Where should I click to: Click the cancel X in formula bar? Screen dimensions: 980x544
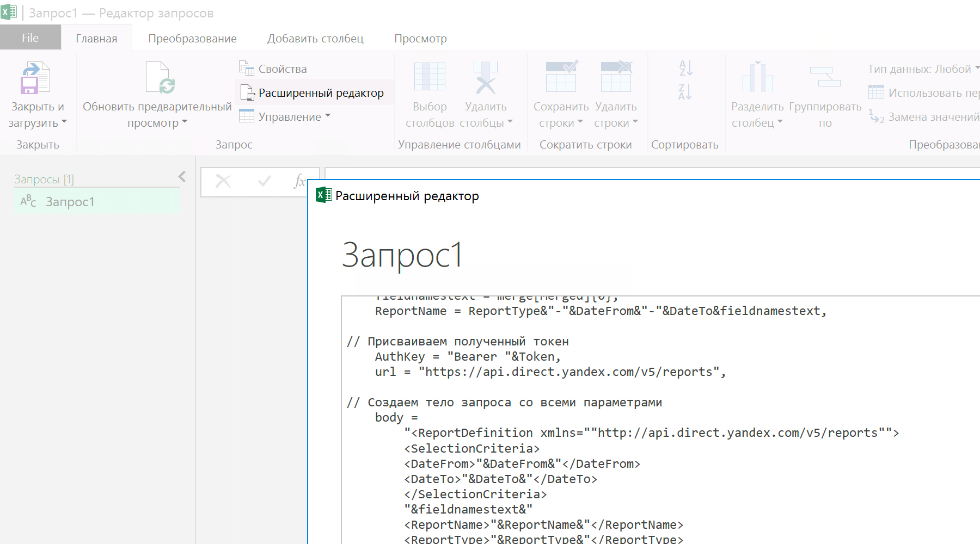pyautogui.click(x=223, y=181)
